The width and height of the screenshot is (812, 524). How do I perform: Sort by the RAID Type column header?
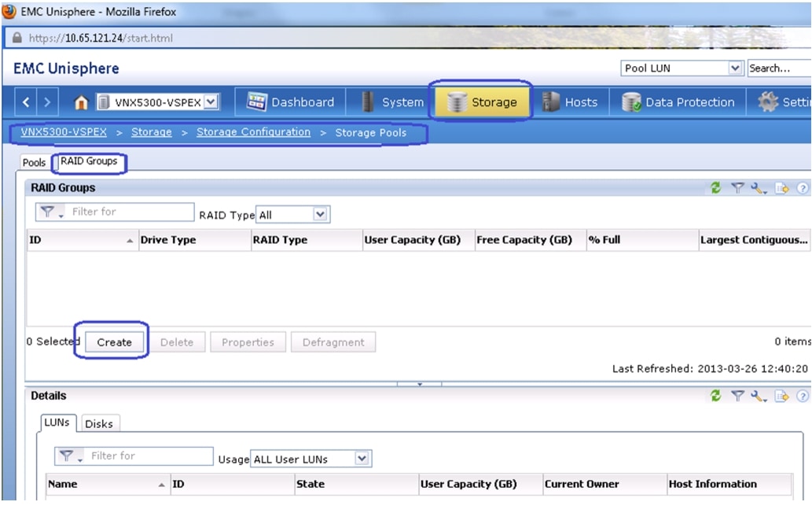(x=307, y=240)
